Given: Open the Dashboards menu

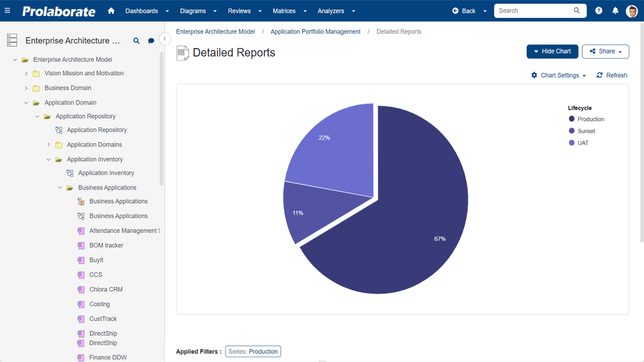Looking at the screenshot, I should pyautogui.click(x=142, y=11).
